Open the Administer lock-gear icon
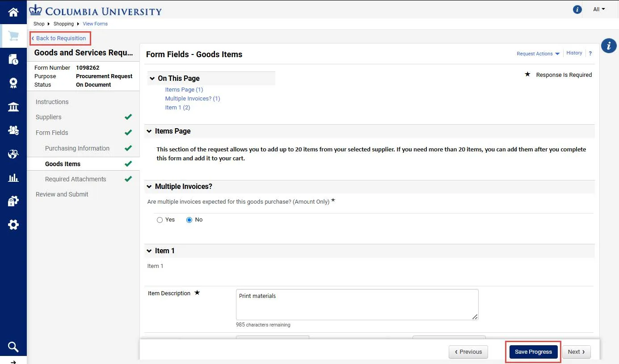619x364 pixels. click(13, 201)
